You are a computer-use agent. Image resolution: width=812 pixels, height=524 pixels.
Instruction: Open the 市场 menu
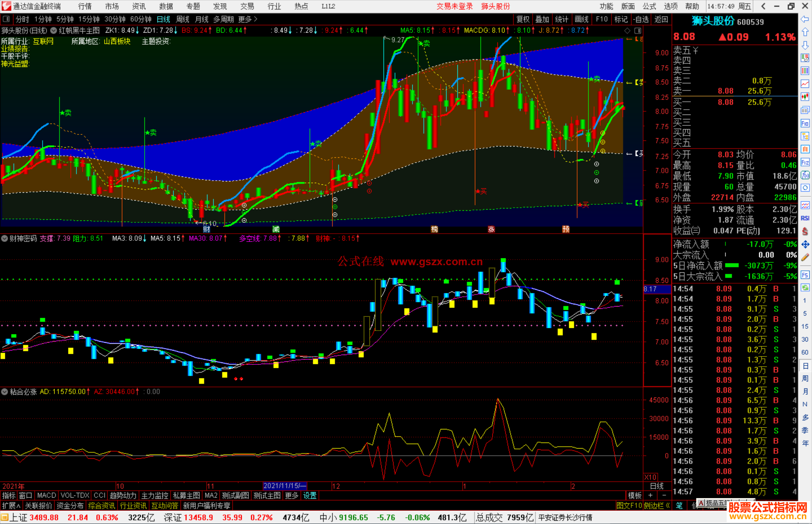click(112, 6)
